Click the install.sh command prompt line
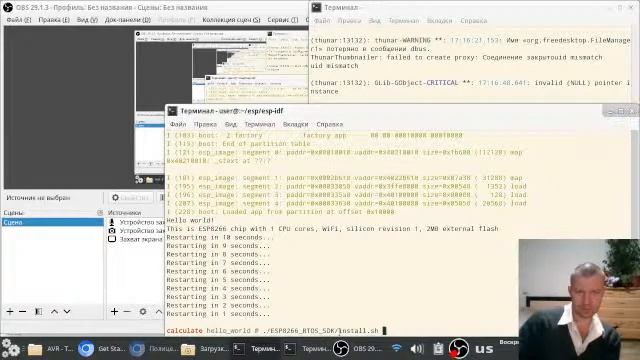Viewport: 640px width, 360px height. pos(276,331)
